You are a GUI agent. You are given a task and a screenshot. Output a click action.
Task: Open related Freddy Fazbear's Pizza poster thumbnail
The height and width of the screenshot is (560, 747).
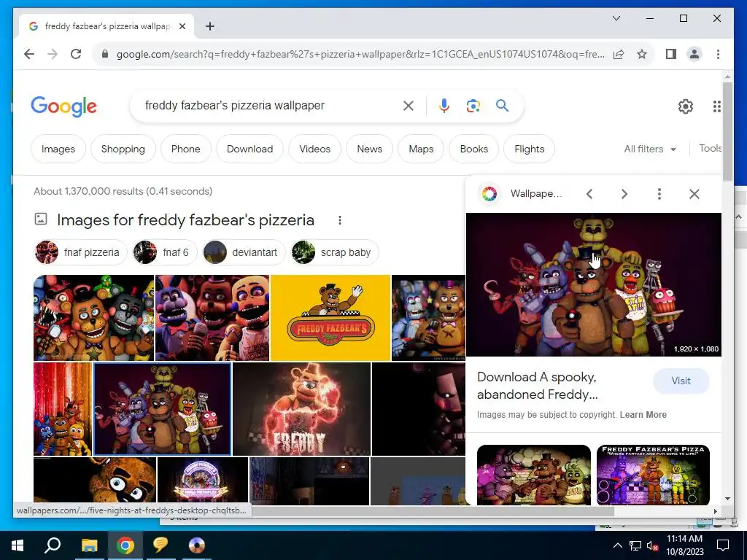(653, 475)
